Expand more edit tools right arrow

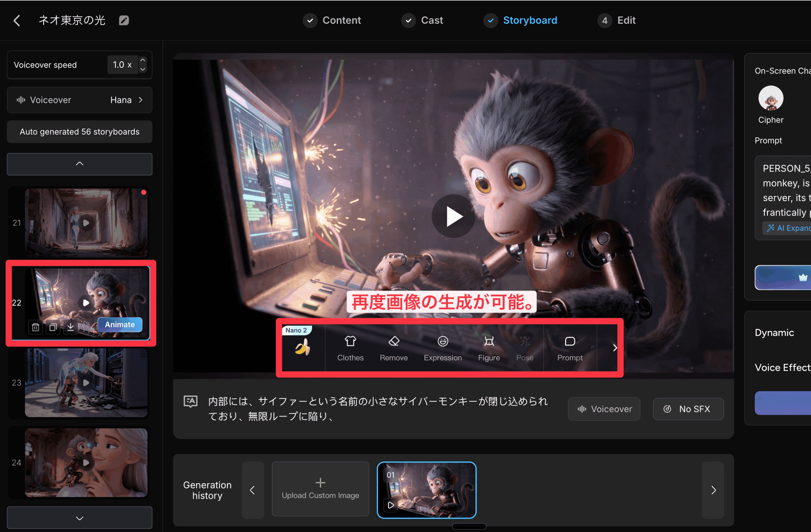[x=615, y=348]
